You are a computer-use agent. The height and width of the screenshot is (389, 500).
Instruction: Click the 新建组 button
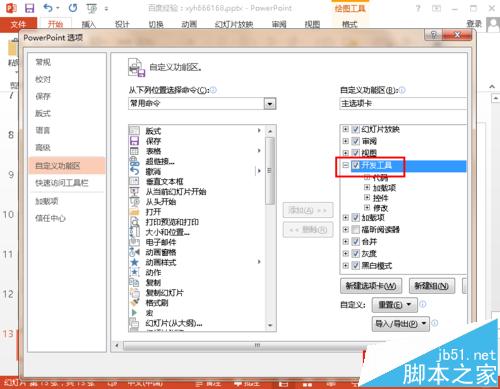click(432, 286)
